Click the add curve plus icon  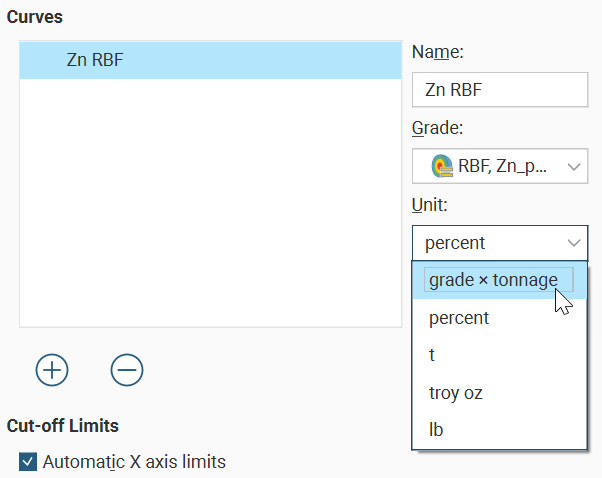[x=52, y=370]
